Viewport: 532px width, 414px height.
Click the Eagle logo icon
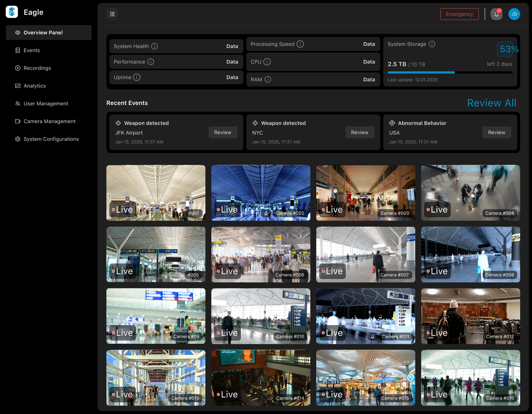coord(11,12)
